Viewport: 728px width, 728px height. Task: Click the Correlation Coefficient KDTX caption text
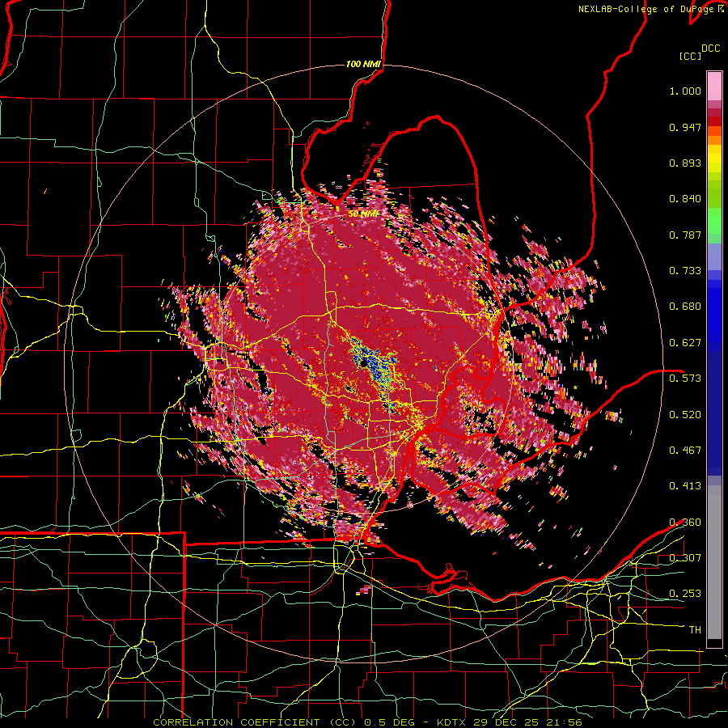pos(367,722)
